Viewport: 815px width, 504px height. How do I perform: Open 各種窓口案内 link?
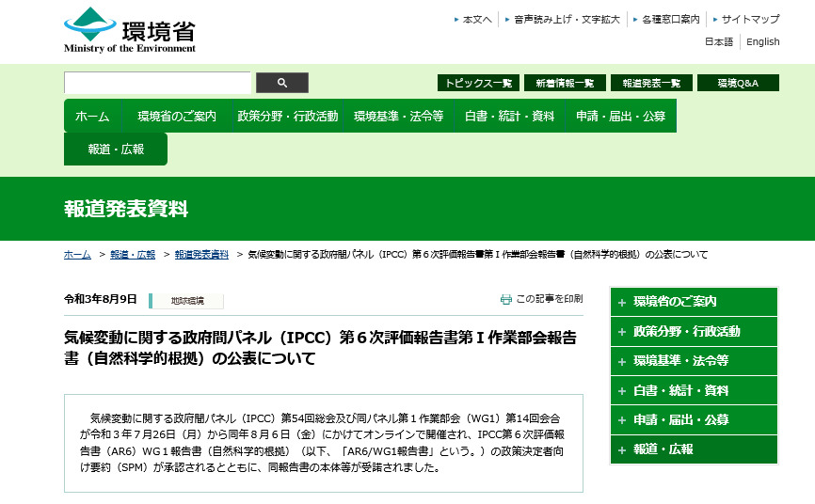tap(670, 20)
